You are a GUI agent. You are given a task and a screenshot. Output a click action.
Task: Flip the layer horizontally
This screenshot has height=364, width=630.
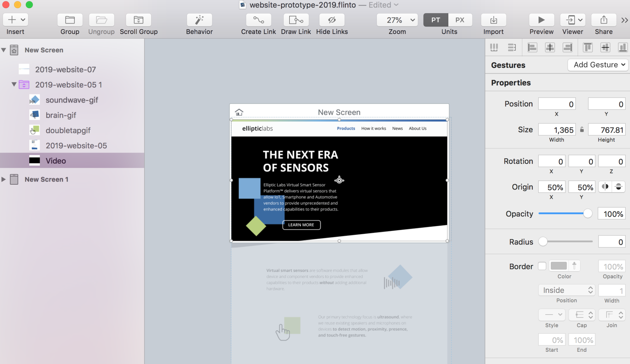coord(605,187)
